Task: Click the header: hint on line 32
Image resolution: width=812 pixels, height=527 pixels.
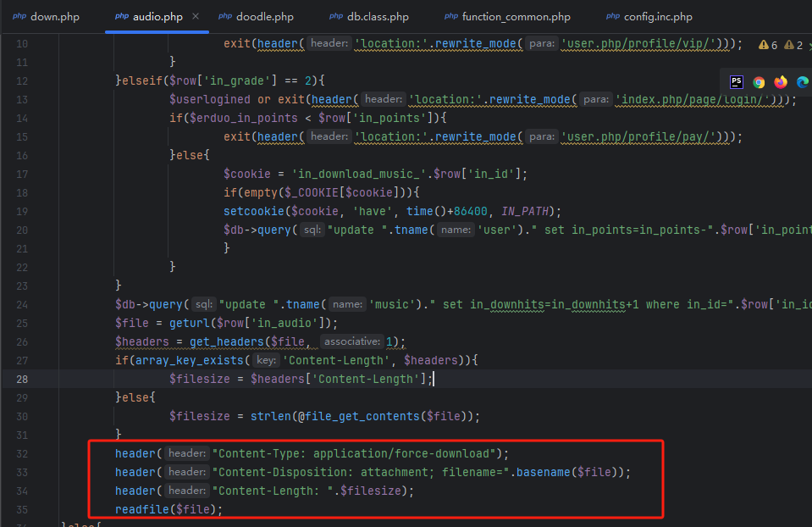Action: (x=187, y=453)
